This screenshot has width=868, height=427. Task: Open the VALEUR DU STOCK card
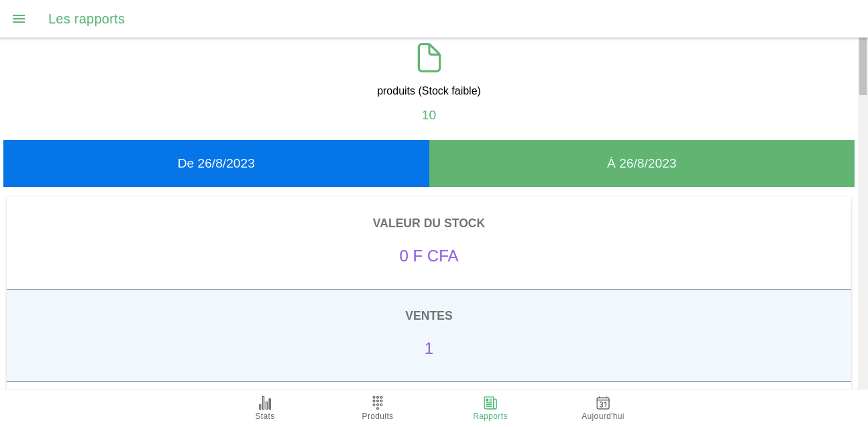click(x=429, y=243)
